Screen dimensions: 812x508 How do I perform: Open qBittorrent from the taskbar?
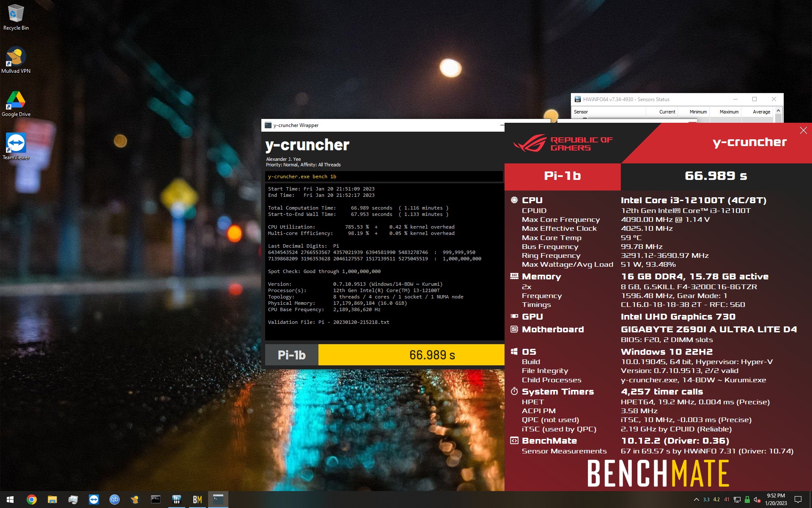114,500
